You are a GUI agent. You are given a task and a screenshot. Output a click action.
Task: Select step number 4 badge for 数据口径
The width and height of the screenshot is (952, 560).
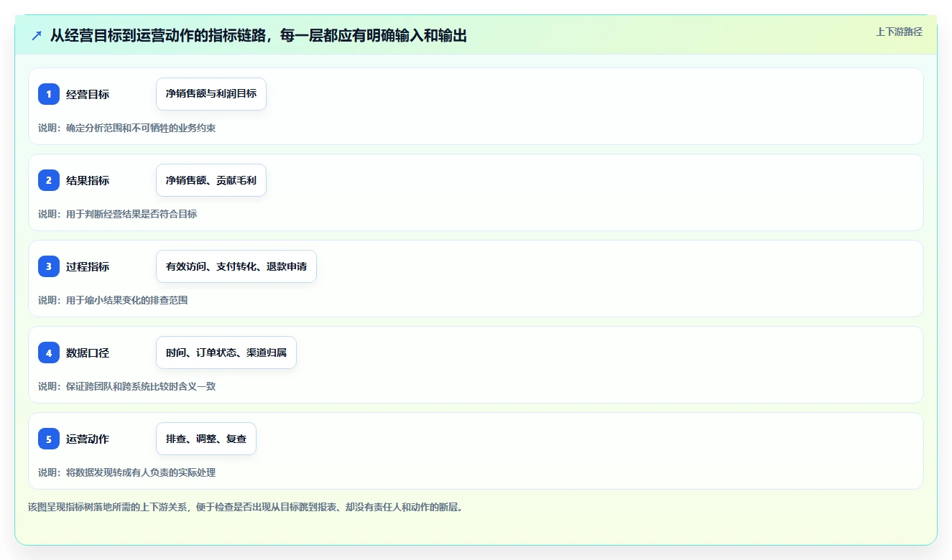pyautogui.click(x=49, y=353)
